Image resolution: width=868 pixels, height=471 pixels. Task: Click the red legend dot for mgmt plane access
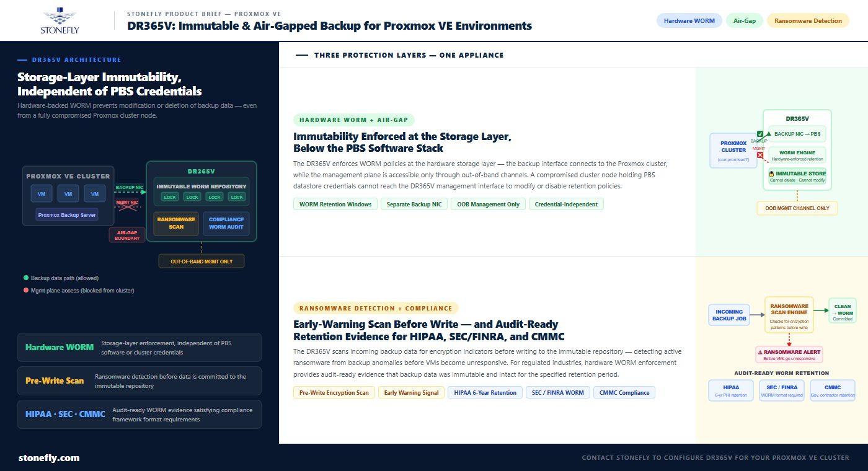pos(25,290)
